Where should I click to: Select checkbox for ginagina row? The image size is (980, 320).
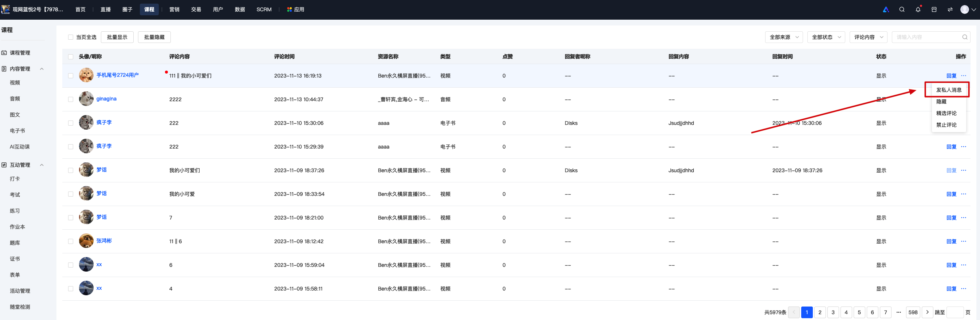[x=70, y=99]
